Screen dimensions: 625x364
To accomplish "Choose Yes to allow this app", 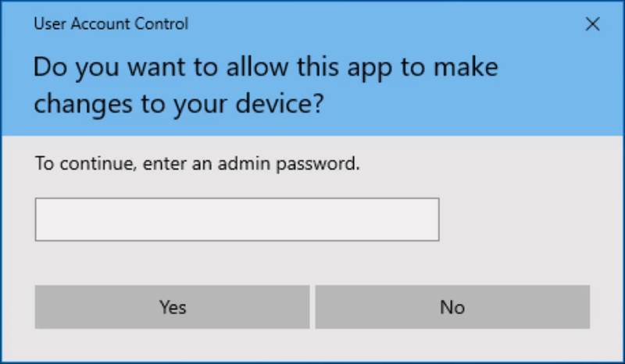I will [x=173, y=307].
